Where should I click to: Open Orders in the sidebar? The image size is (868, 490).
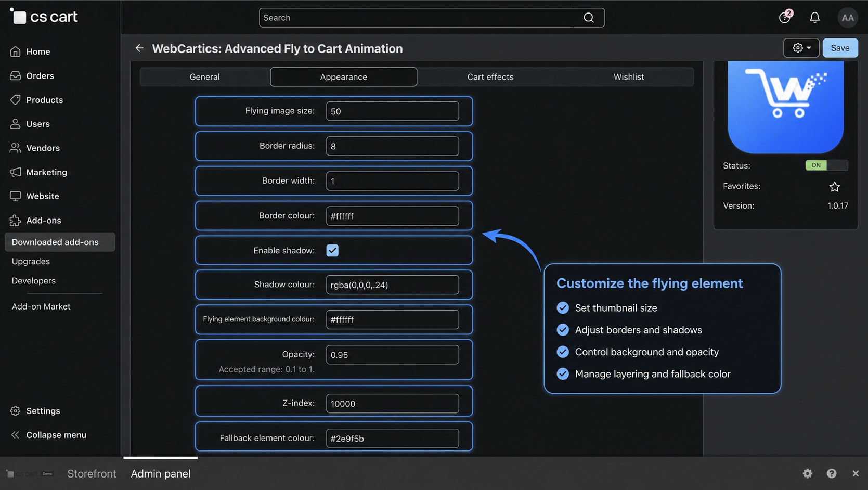tap(40, 76)
